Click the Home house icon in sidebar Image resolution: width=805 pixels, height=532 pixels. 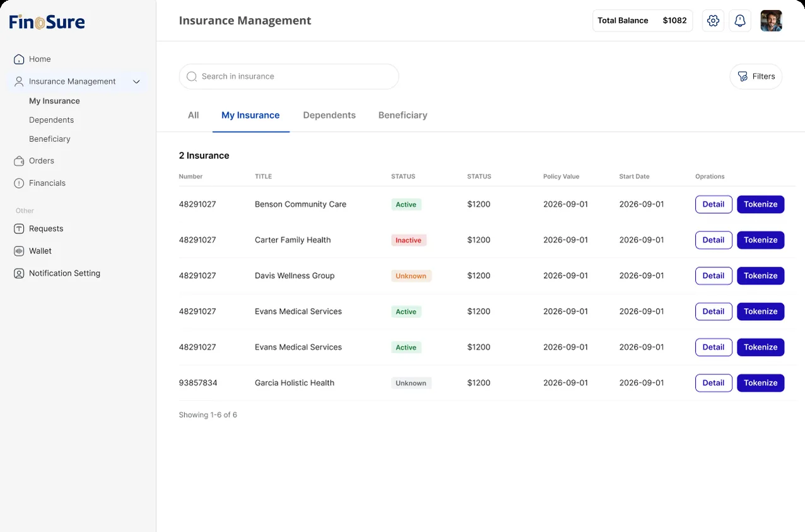(19, 59)
